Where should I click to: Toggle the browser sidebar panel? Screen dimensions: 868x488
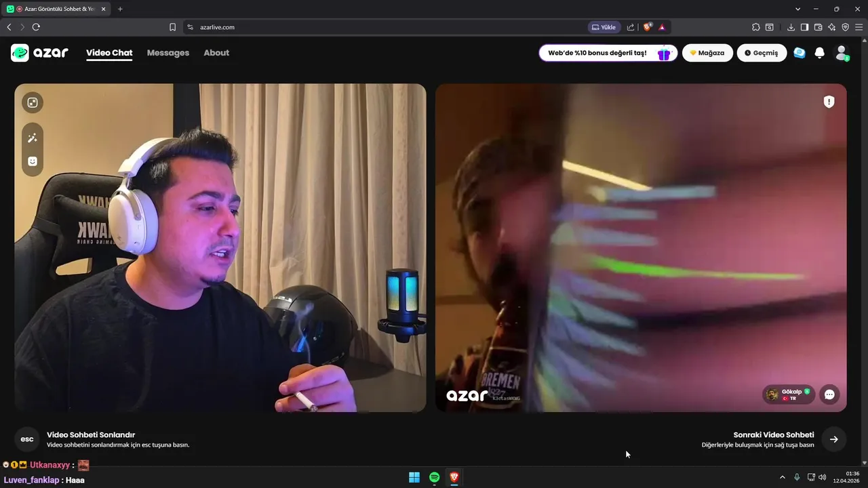click(x=804, y=27)
